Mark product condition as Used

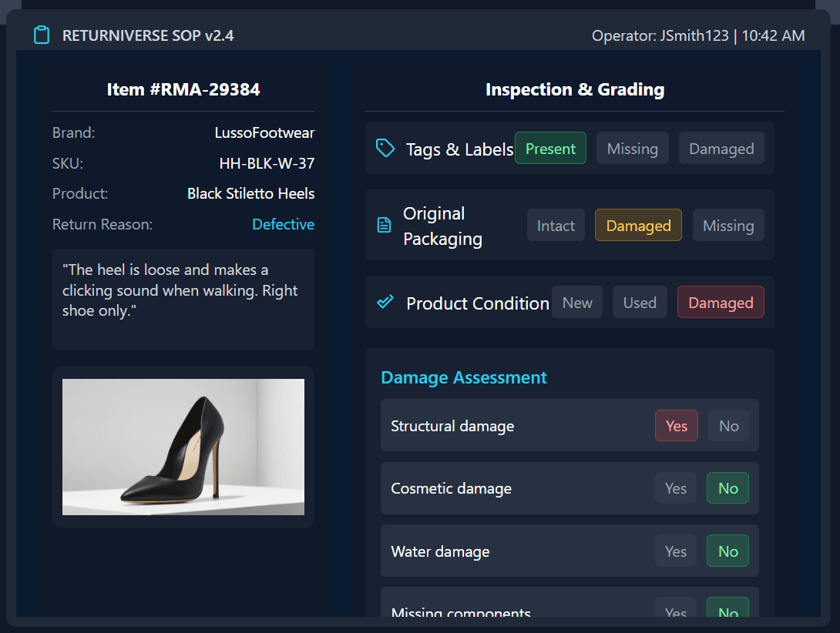640,302
